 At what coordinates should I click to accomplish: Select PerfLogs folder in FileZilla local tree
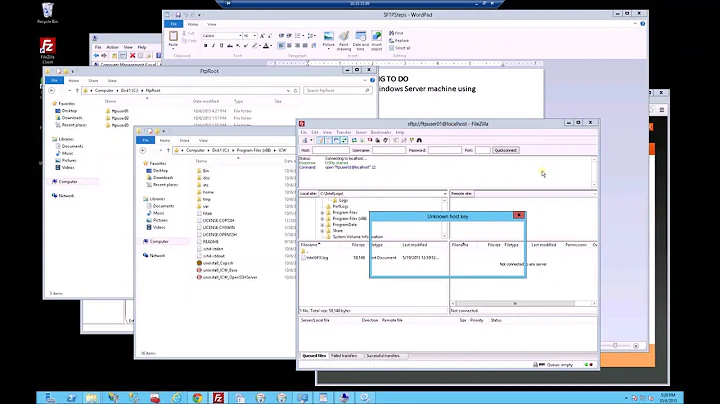point(340,207)
